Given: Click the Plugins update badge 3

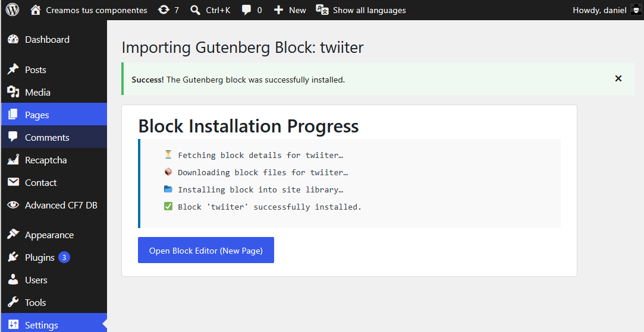Looking at the screenshot, I should pyautogui.click(x=64, y=257).
